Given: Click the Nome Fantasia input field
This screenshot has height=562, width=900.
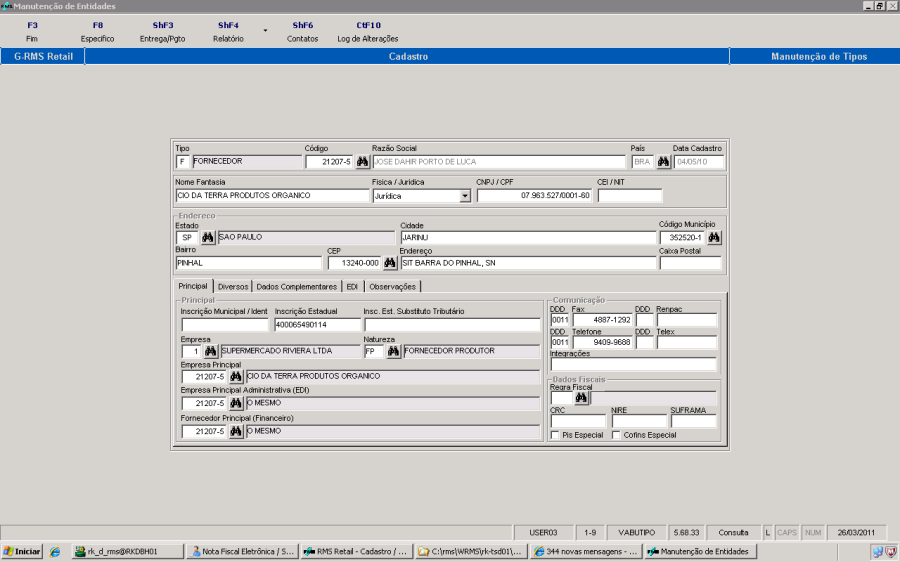Looking at the screenshot, I should (x=271, y=196).
